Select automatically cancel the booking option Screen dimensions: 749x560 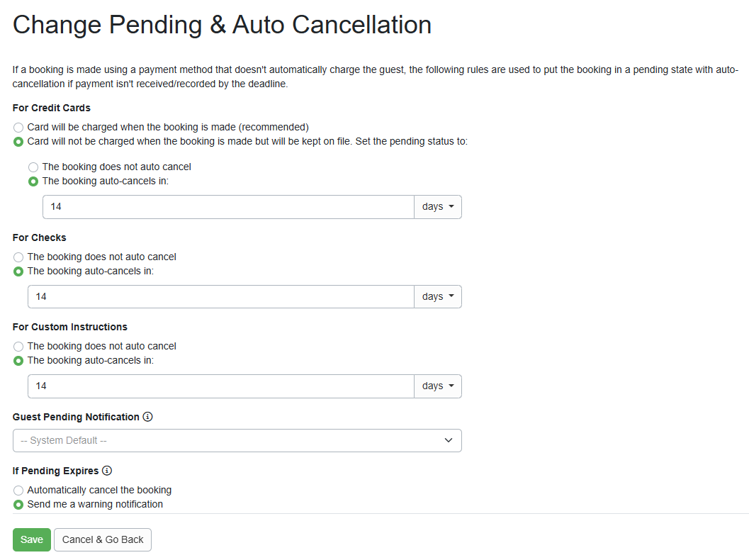18,490
